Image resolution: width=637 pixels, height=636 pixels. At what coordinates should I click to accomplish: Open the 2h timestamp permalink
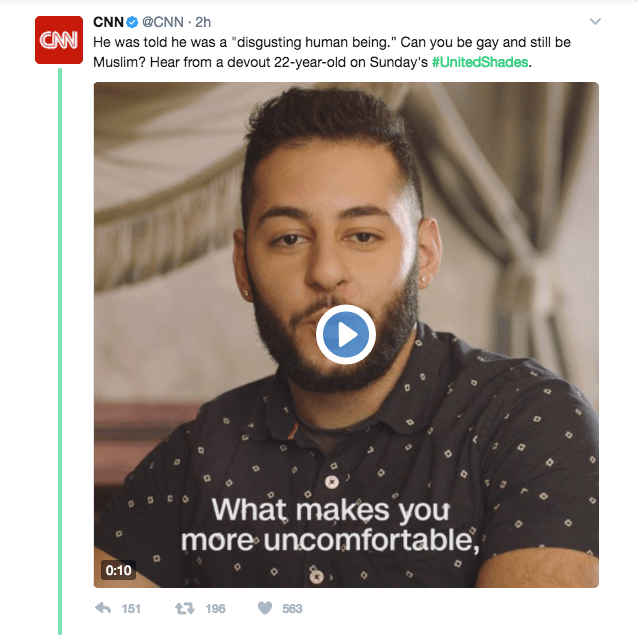click(204, 23)
